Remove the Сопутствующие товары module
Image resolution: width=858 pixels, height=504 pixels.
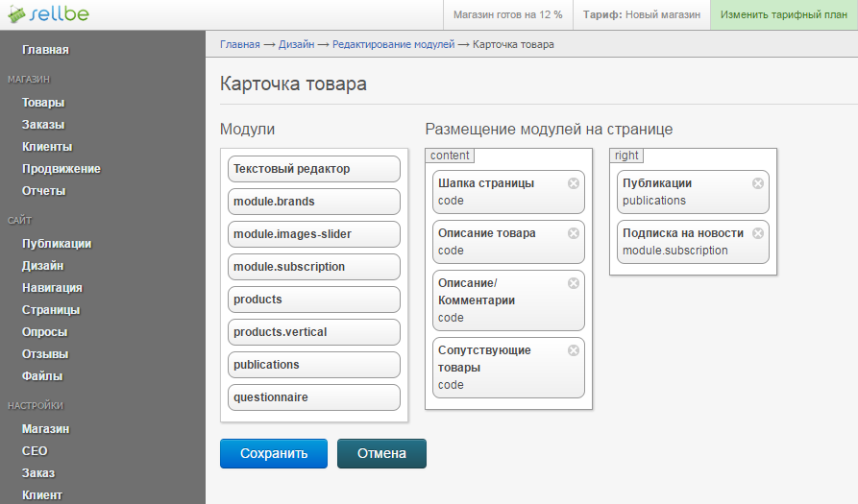pyautogui.click(x=574, y=350)
